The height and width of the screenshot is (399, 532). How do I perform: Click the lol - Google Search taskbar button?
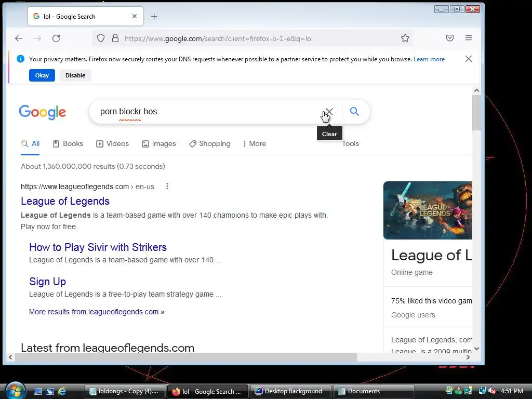click(208, 391)
